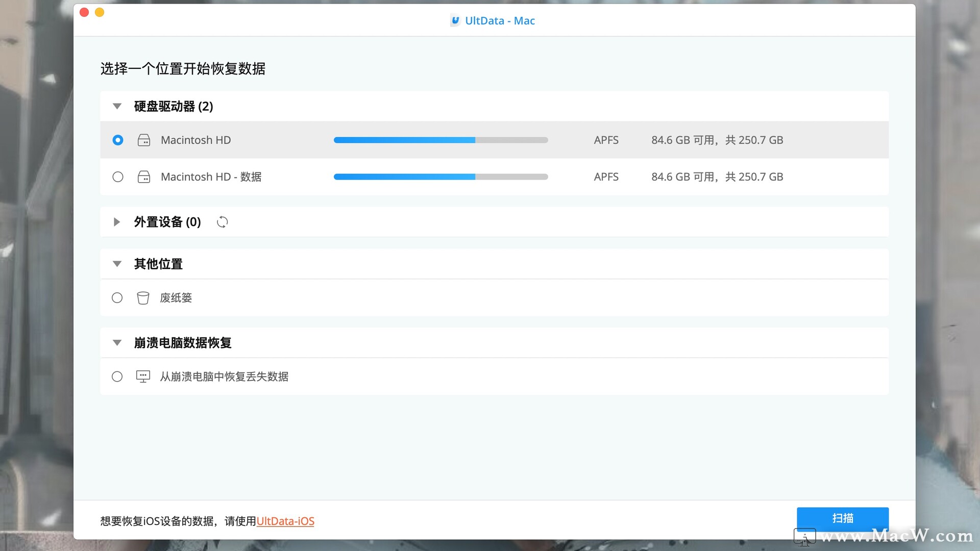Select the Macintosh HD - 数据 radio button
This screenshot has height=551, width=980.
click(x=118, y=177)
